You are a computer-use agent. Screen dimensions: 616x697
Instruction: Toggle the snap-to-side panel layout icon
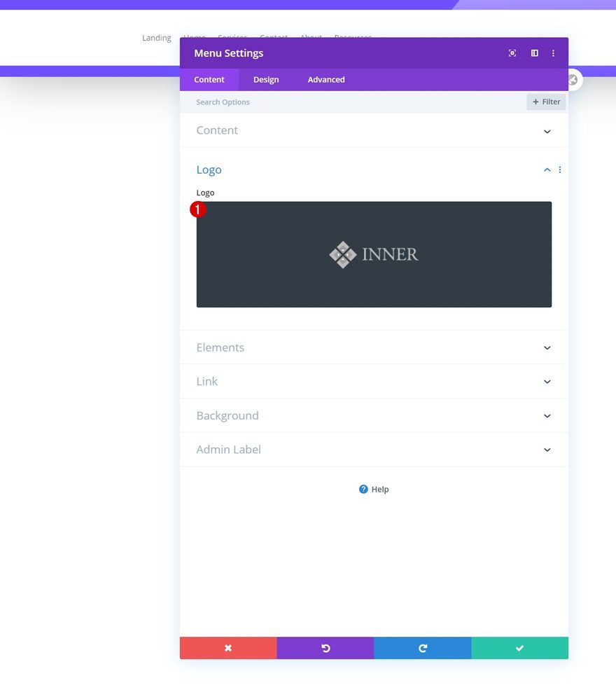534,53
